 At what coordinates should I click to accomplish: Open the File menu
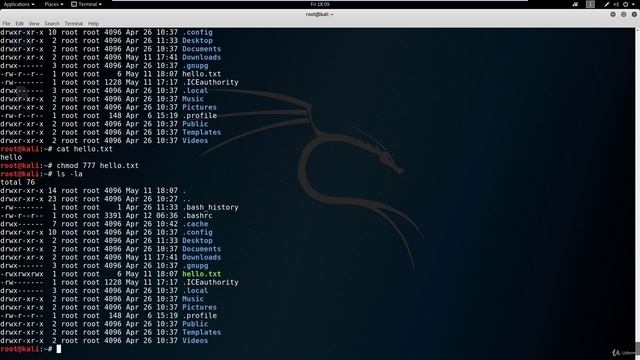coord(6,24)
